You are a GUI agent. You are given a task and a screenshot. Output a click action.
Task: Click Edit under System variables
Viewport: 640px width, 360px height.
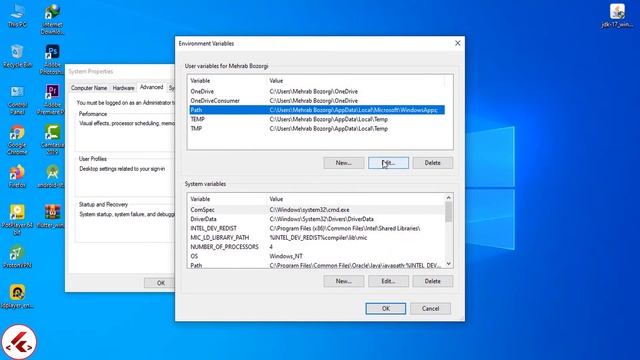[x=388, y=281]
